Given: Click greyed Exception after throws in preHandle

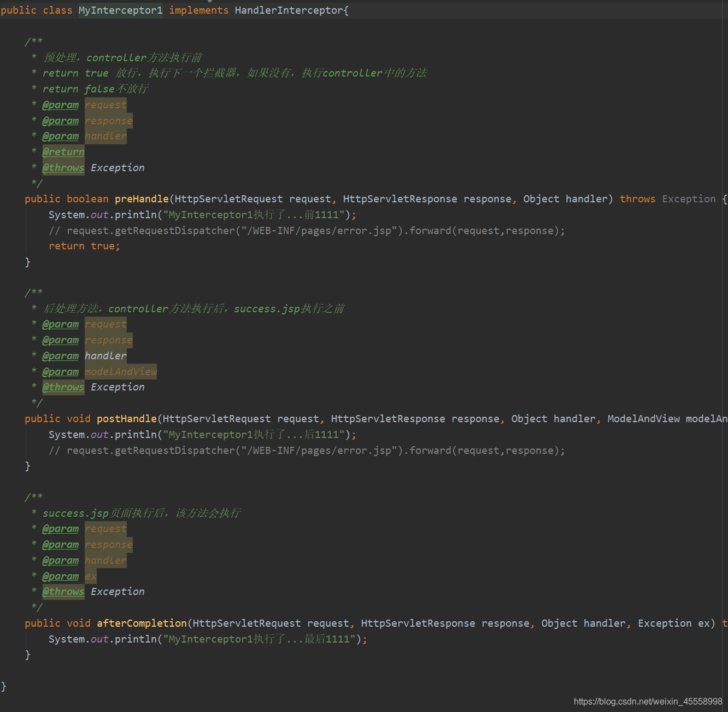Looking at the screenshot, I should click(x=689, y=199).
